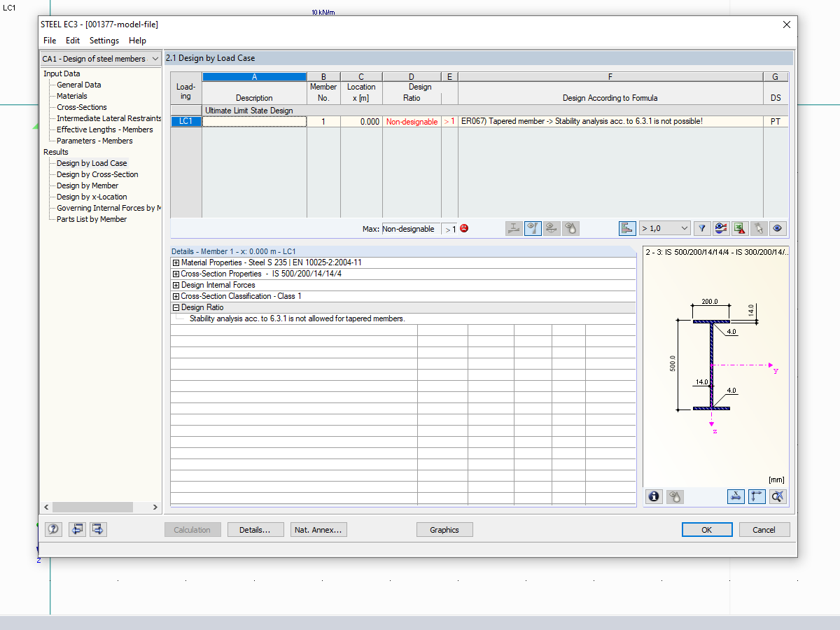Click the Details... button
This screenshot has width=840, height=630.
[255, 530]
